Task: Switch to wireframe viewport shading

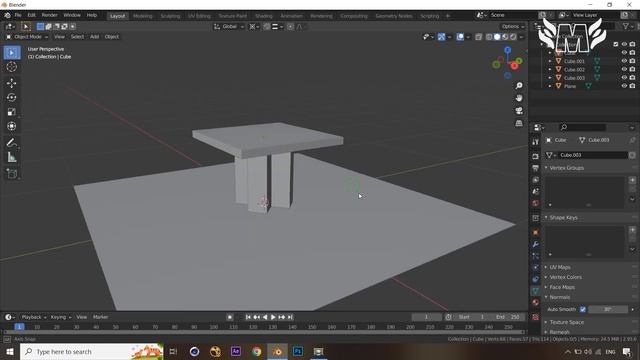Action: pyautogui.click(x=489, y=37)
